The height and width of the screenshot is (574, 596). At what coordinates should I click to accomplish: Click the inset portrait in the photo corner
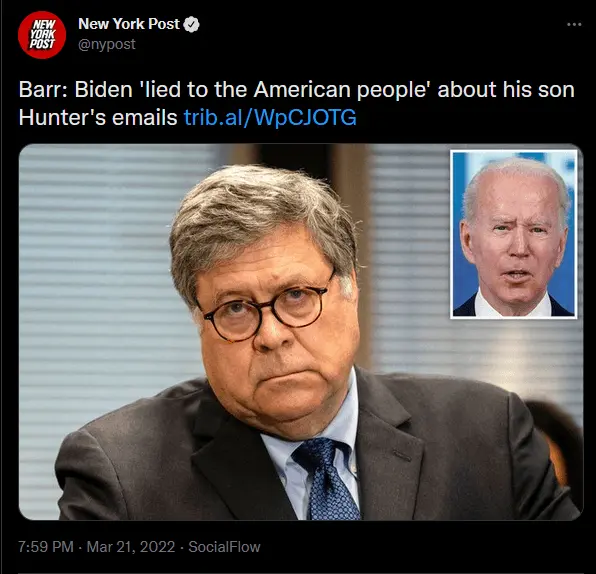514,234
